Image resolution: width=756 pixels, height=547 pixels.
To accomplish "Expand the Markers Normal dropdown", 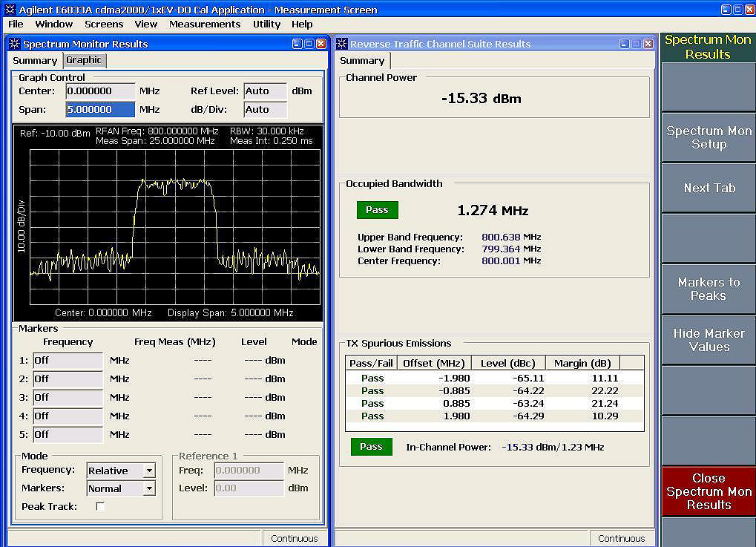I will point(149,488).
